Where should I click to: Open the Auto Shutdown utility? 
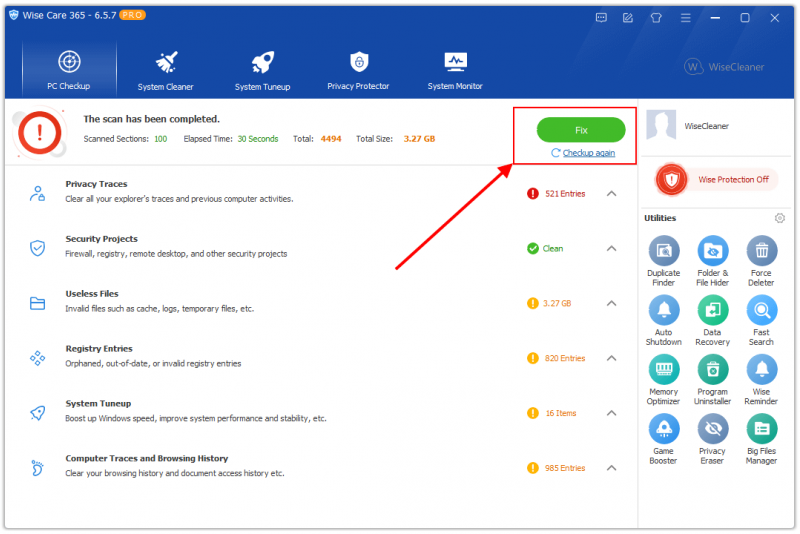click(x=663, y=320)
